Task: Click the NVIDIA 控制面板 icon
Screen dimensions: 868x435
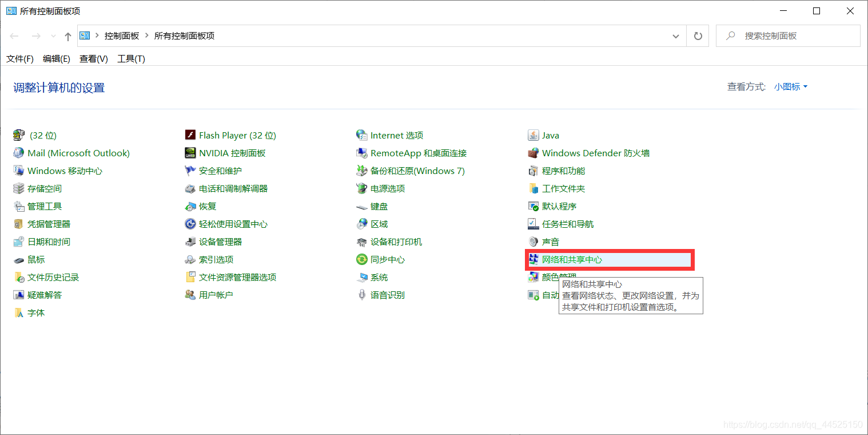Action: 190,153
